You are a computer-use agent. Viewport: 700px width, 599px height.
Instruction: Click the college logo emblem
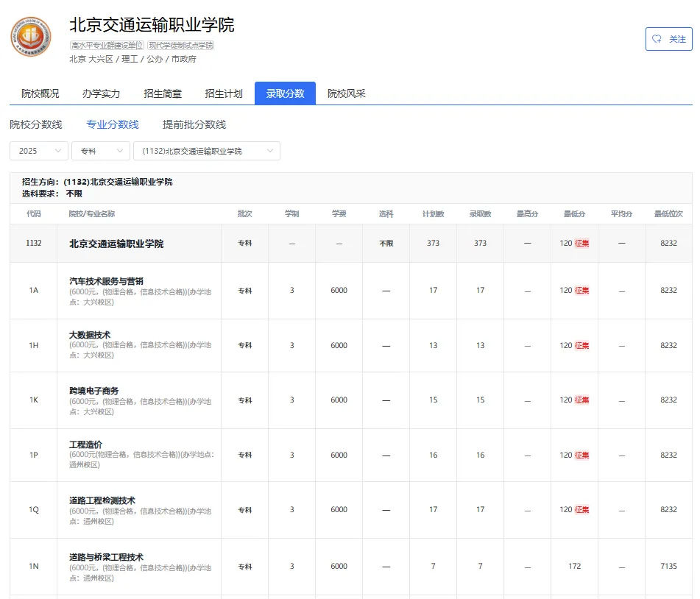(x=31, y=37)
